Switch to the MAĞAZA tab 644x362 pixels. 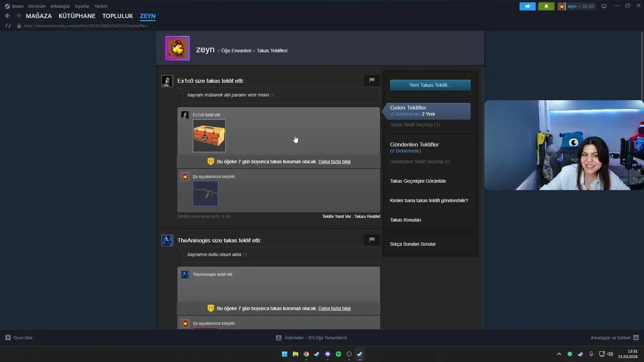point(39,16)
